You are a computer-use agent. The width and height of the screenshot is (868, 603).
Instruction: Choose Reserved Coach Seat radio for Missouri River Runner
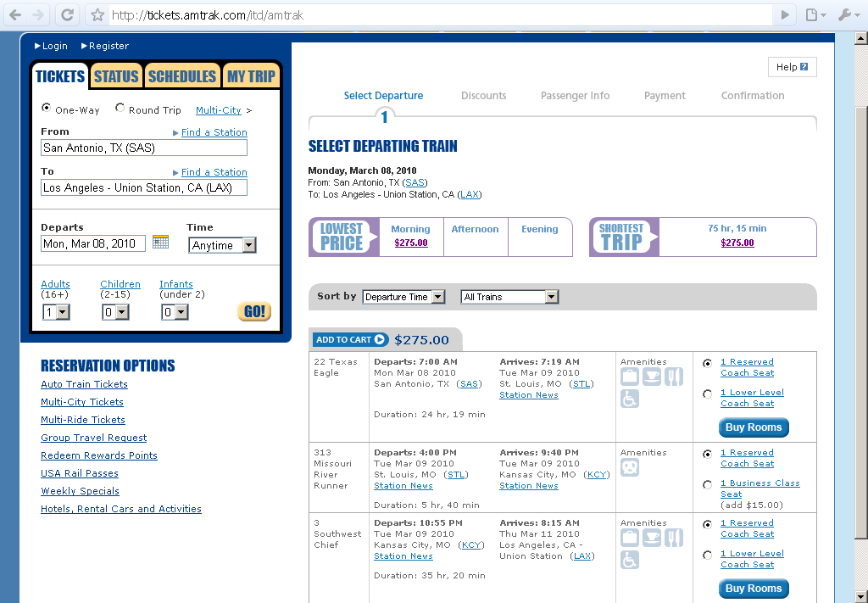pyautogui.click(x=708, y=455)
